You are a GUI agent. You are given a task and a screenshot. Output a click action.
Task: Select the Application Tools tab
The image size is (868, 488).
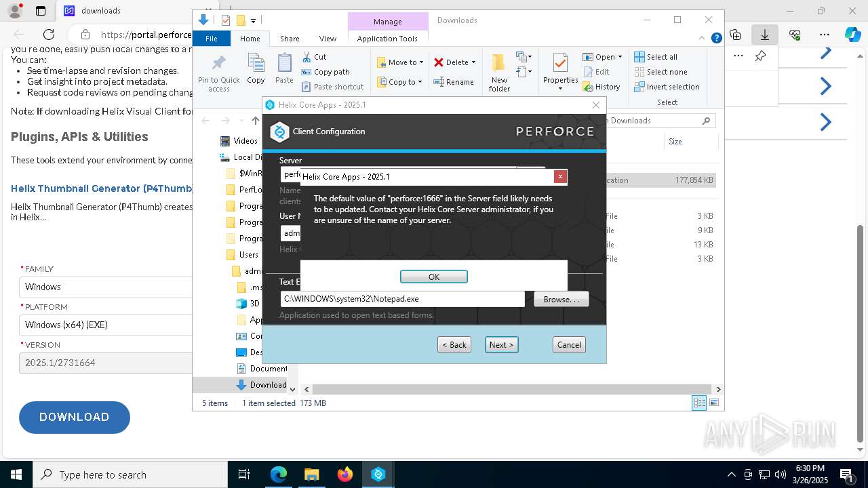(x=387, y=39)
